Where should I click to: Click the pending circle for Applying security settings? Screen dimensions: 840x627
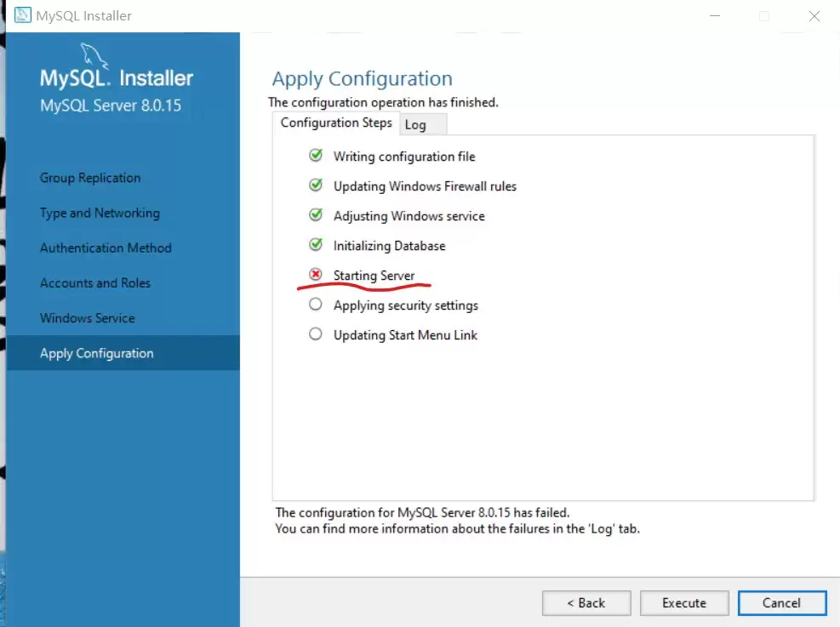[x=316, y=305]
